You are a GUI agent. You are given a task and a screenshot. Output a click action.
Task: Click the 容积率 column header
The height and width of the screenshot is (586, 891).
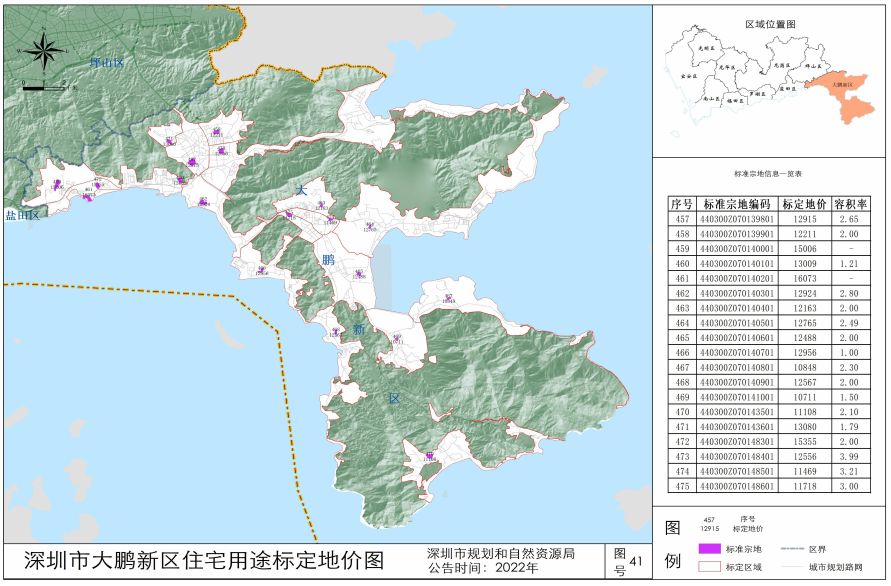[850, 202]
